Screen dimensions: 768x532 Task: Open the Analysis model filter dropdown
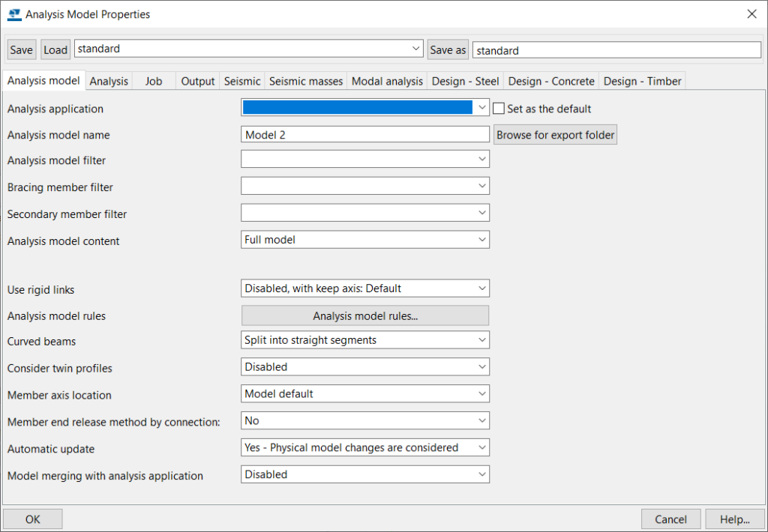pos(482,158)
